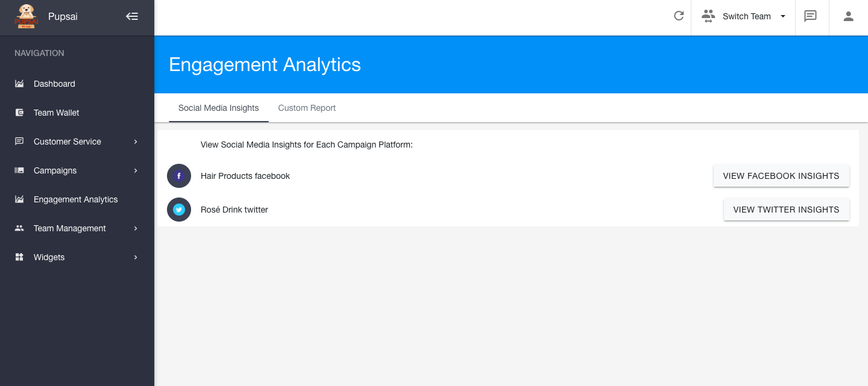Click the Facebook icon beside Hair Products
Image resolution: width=868 pixels, height=386 pixels.
tap(179, 176)
